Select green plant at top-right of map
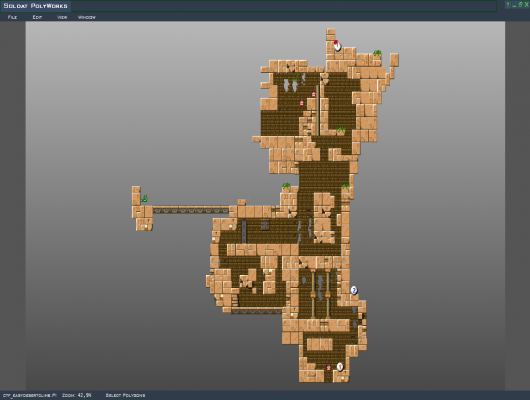 pyautogui.click(x=377, y=53)
